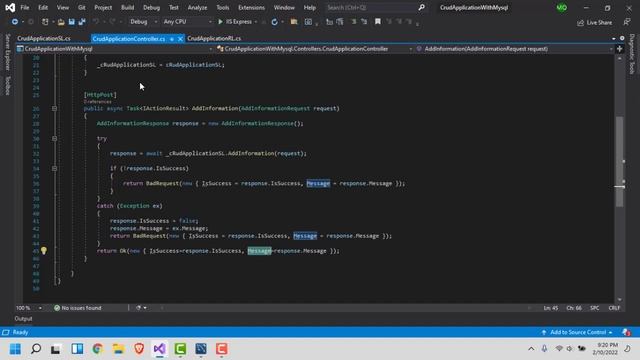
Task: Click the CRLF line ending indicator
Action: coord(614,308)
